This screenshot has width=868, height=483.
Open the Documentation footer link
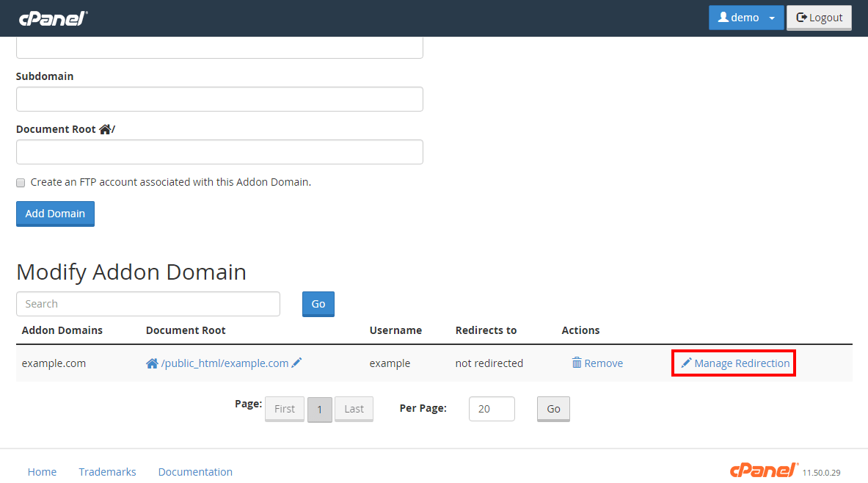tap(195, 472)
